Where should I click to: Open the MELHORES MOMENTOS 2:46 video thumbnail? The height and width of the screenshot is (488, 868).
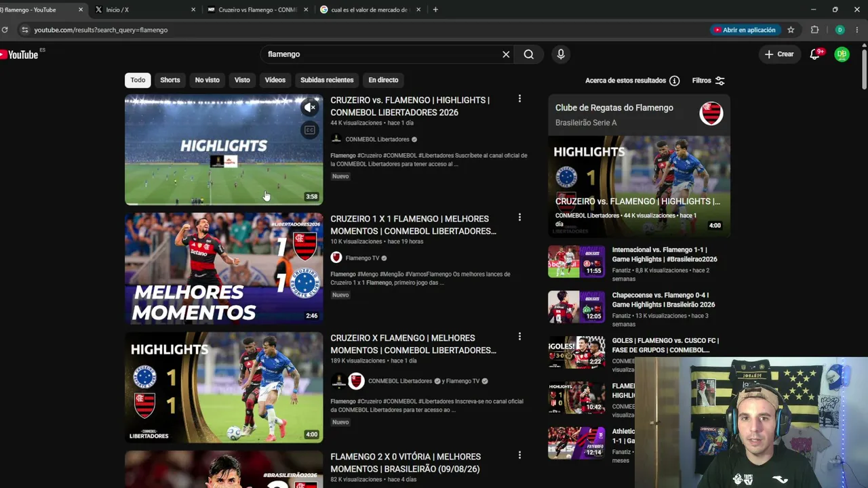(224, 268)
